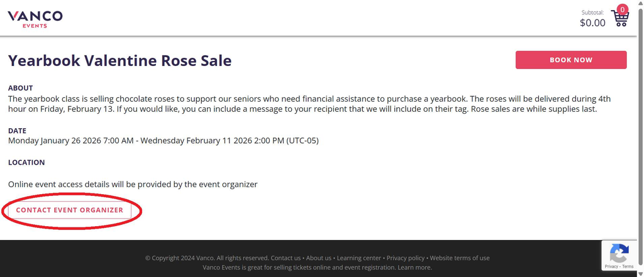Open the shopping cart icon
Image resolution: width=644 pixels, height=277 pixels.
[x=619, y=19]
